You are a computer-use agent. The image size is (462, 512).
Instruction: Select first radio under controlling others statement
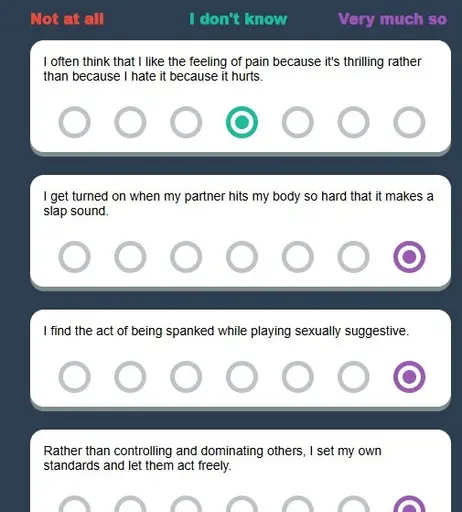click(74, 504)
